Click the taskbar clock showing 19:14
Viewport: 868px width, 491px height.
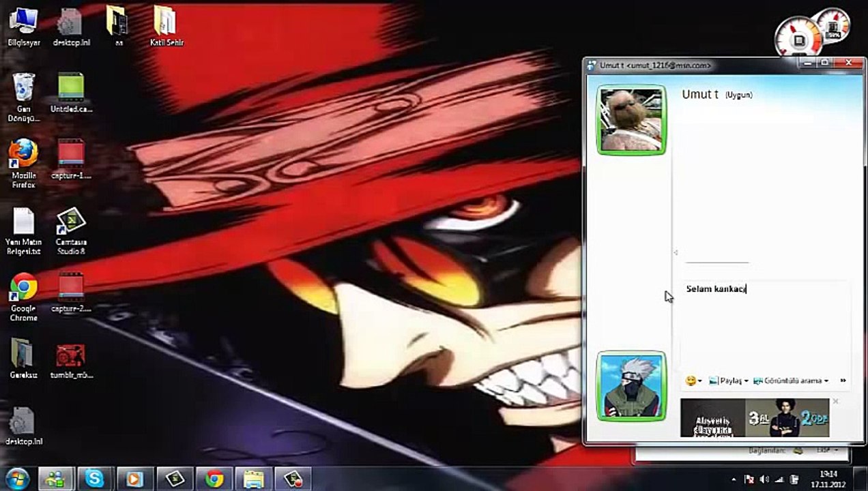pyautogui.click(x=828, y=479)
